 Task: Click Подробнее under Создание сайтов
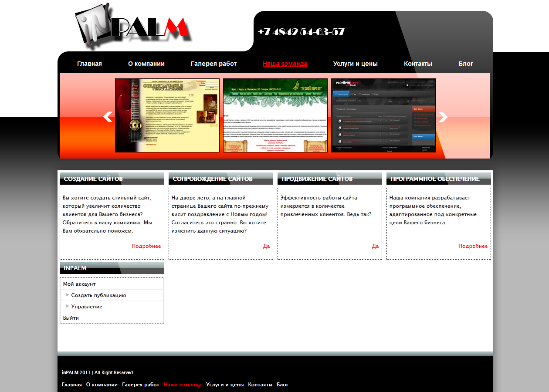[146, 246]
